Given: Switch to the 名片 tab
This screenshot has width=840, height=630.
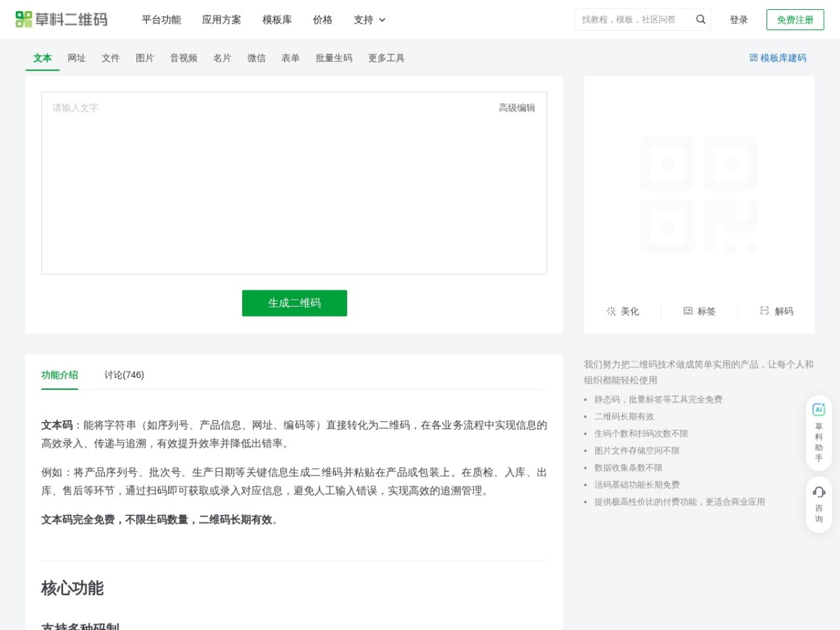Looking at the screenshot, I should tap(223, 58).
